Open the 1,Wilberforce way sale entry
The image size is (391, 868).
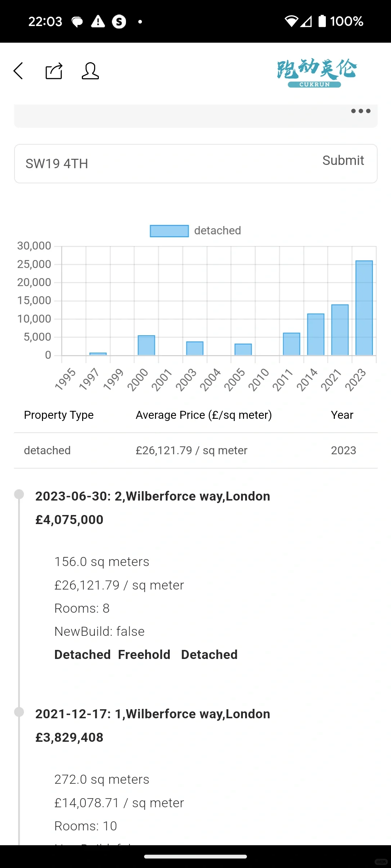[x=152, y=714]
